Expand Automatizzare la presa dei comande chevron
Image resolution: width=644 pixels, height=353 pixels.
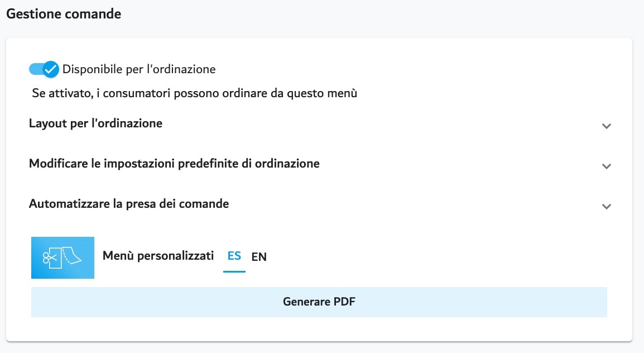[606, 207]
